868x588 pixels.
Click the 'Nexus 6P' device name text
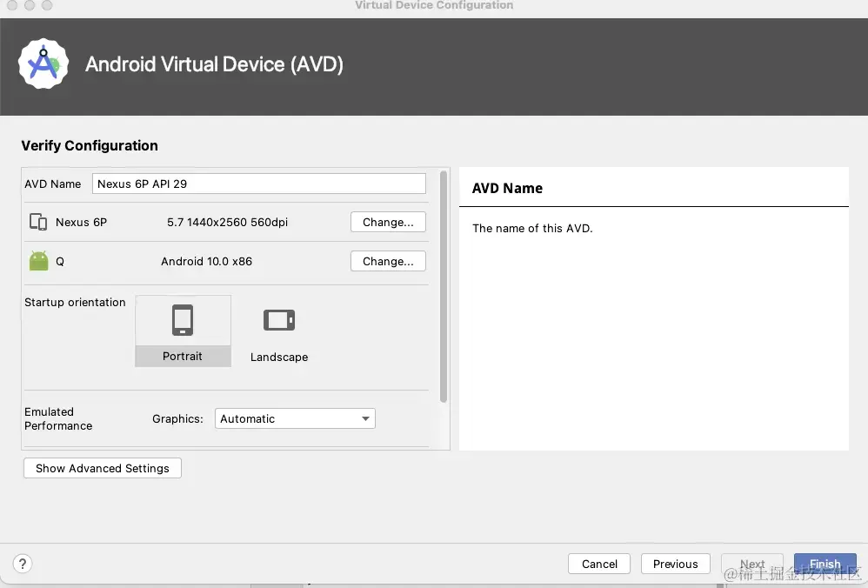82,222
